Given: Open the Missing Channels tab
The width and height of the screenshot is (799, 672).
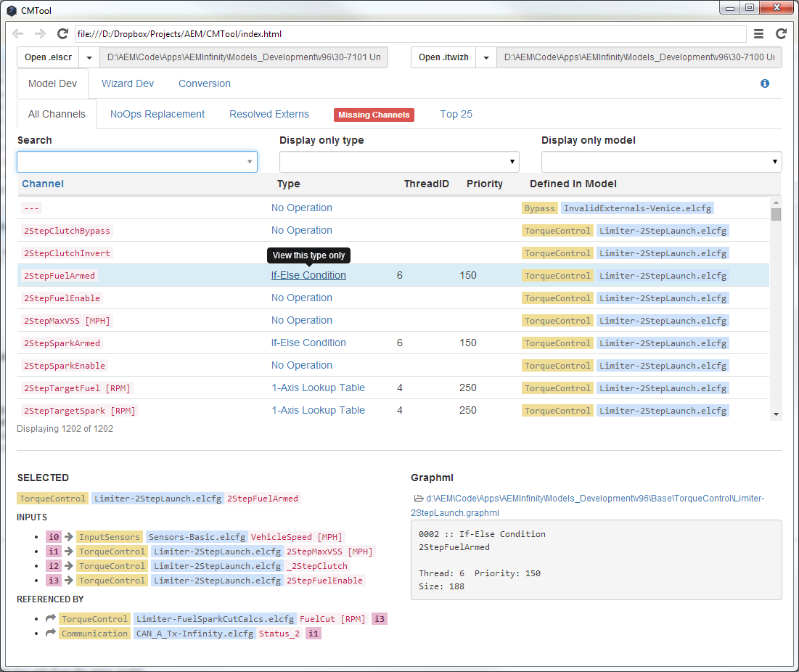Looking at the screenshot, I should (x=374, y=115).
